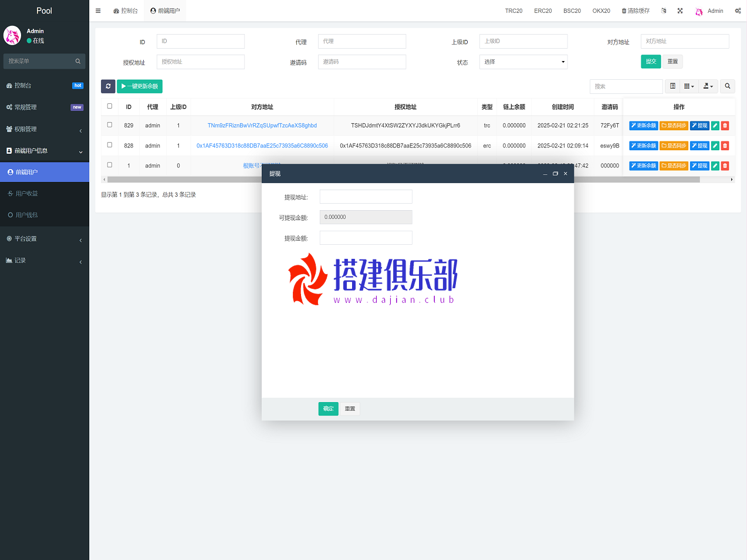Select 前端用户 in the sidebar
Screen dimensions: 747x560
click(x=45, y=172)
